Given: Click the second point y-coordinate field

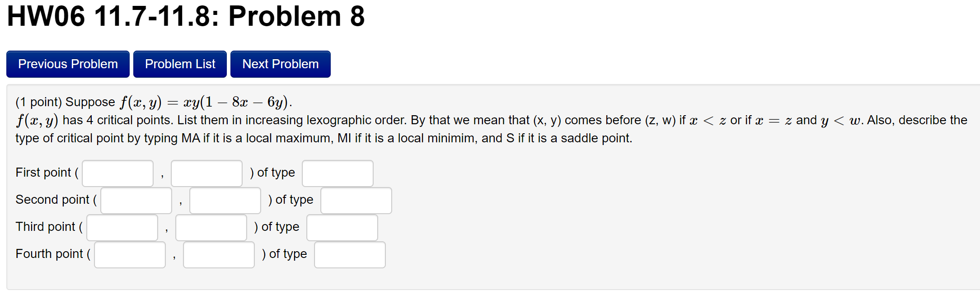Looking at the screenshot, I should coord(225,200).
